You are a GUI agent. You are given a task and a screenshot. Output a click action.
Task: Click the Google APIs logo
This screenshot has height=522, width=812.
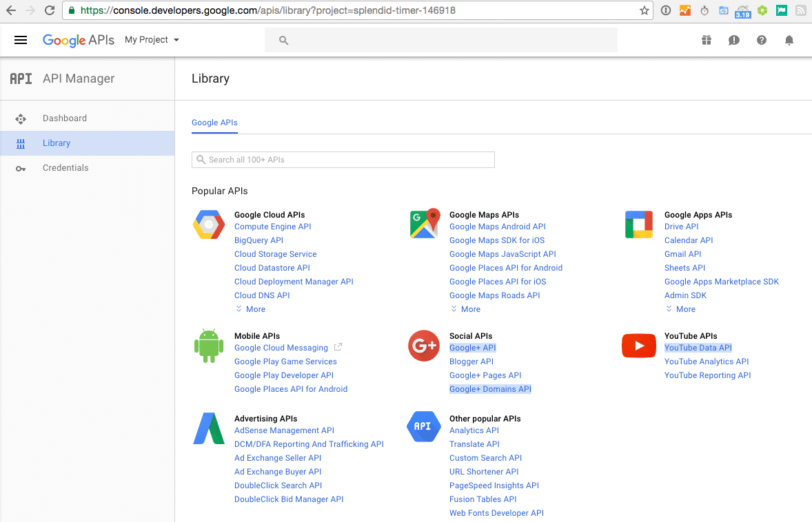point(78,41)
